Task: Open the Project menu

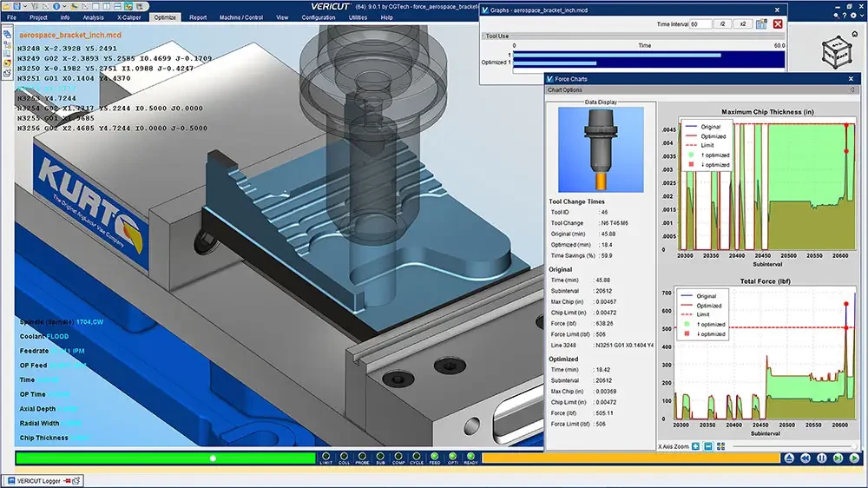Action: click(x=38, y=17)
